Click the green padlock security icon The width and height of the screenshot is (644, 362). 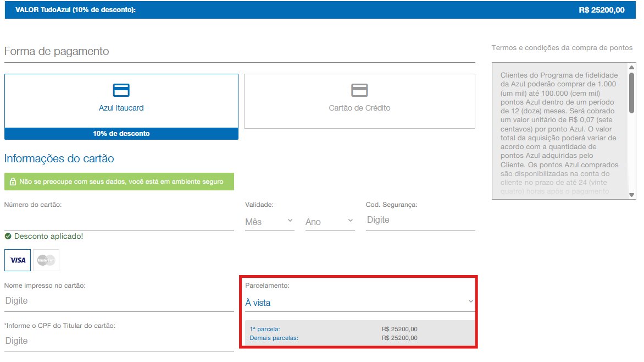[x=13, y=182]
